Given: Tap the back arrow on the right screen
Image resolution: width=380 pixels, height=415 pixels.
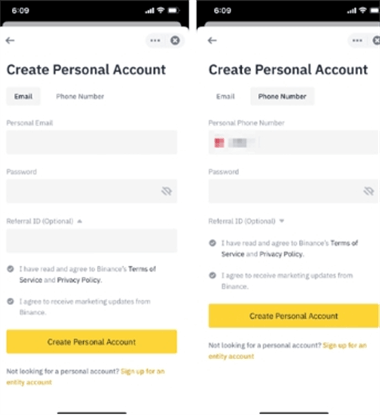Looking at the screenshot, I should tap(212, 40).
